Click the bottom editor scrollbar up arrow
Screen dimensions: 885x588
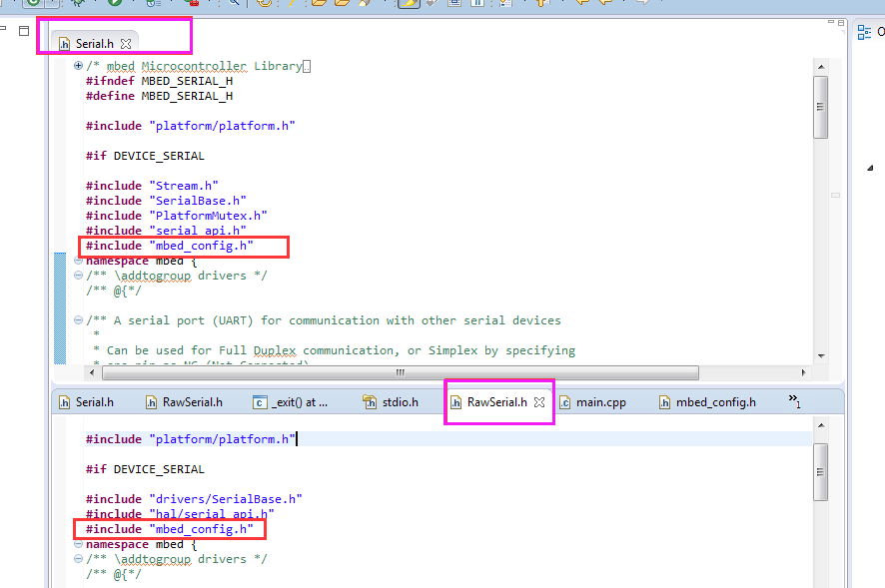pos(821,425)
